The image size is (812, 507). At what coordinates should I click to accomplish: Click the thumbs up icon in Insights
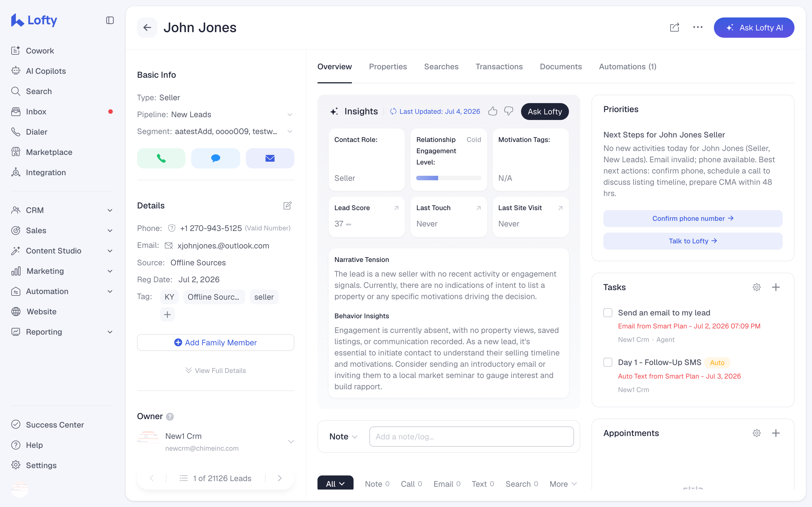493,111
